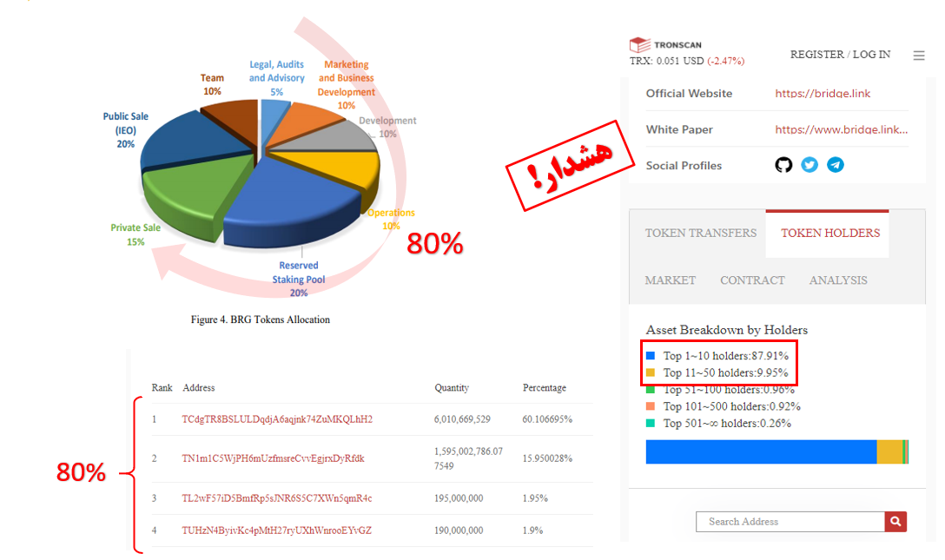Click the Legal, Audits and Advisory 5% label
945x560 pixels.
point(276,78)
